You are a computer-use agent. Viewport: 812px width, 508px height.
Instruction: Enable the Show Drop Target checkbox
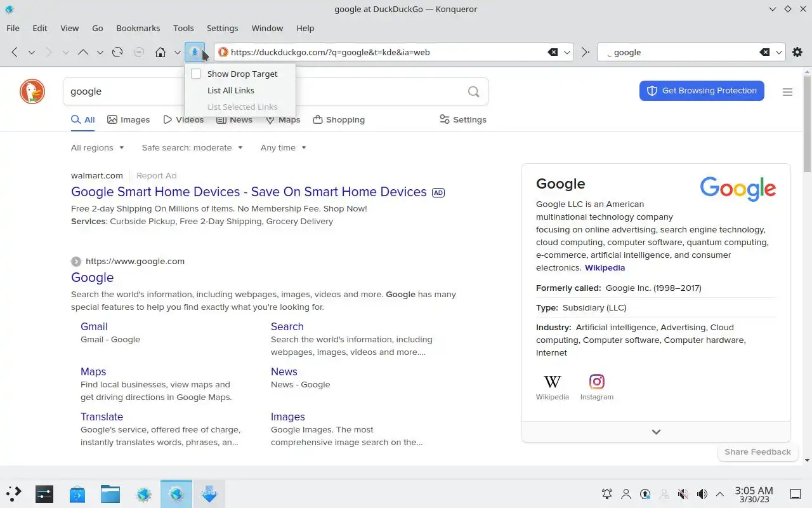[x=196, y=74]
